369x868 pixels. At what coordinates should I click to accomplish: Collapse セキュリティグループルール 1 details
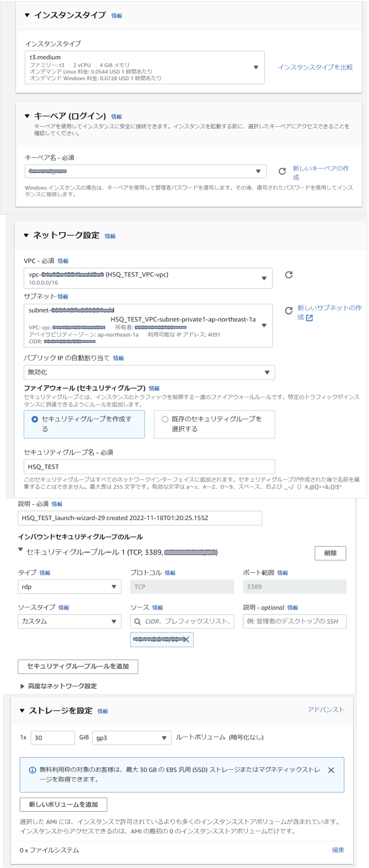(21, 550)
